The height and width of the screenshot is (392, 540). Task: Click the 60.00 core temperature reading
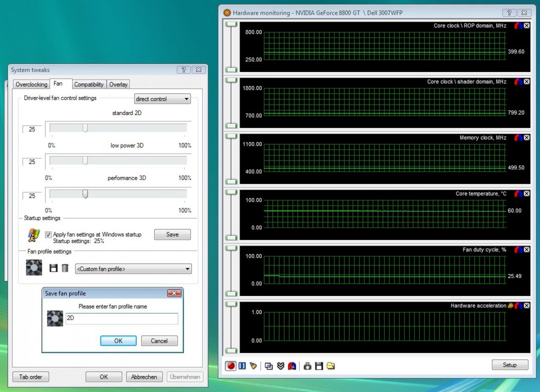514,211
